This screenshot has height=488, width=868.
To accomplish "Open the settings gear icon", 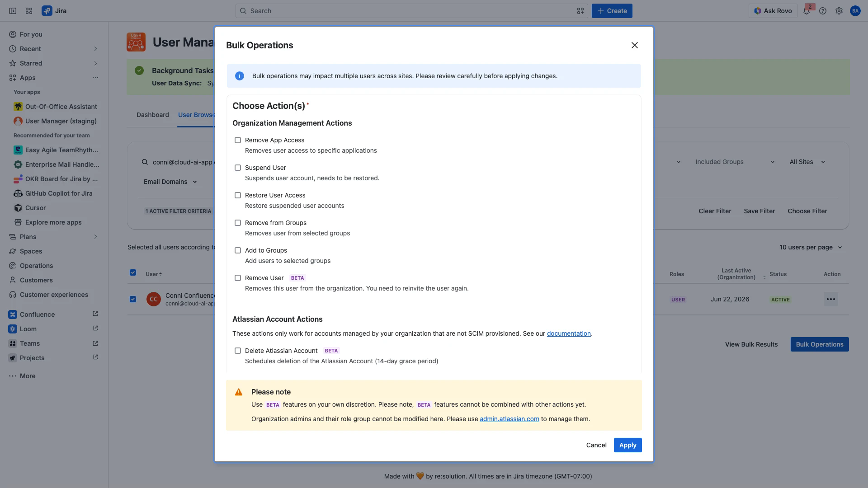I will pos(839,11).
